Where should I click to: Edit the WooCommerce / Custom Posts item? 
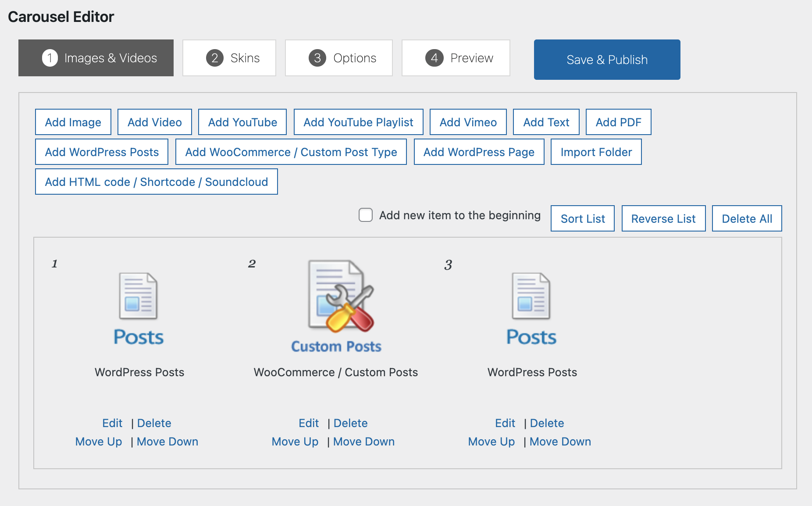click(x=309, y=423)
